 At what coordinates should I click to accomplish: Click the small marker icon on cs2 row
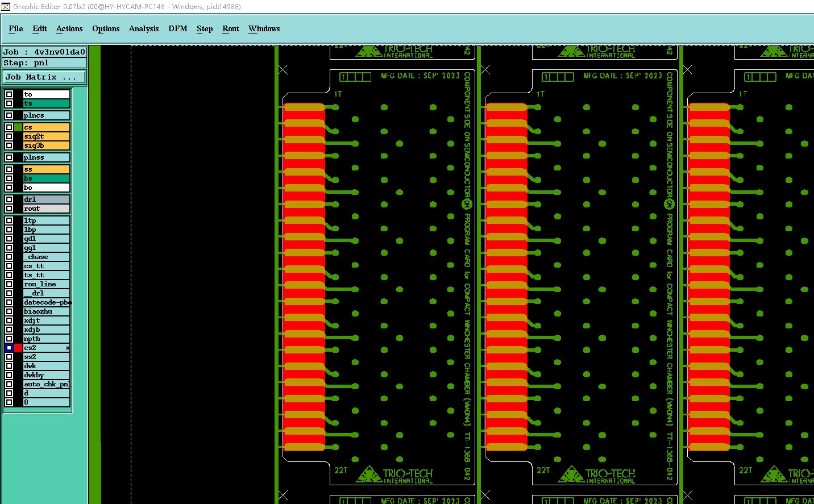click(67, 348)
